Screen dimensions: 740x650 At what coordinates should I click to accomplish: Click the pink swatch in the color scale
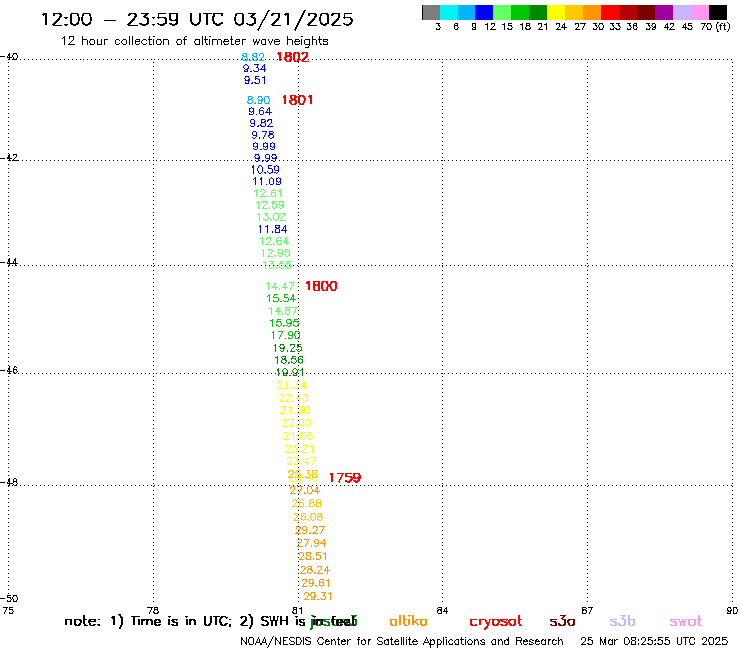tap(700, 12)
